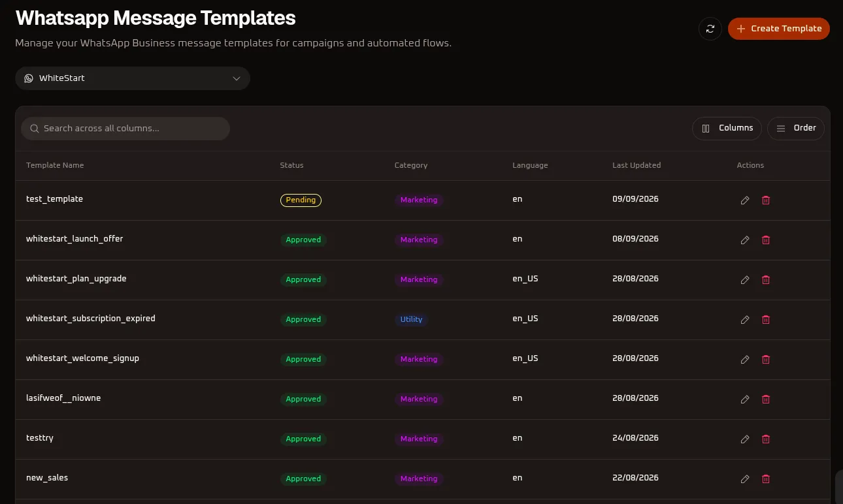Screen dimensions: 843x504
Task: Click the Status column header
Action: [x=291, y=165]
